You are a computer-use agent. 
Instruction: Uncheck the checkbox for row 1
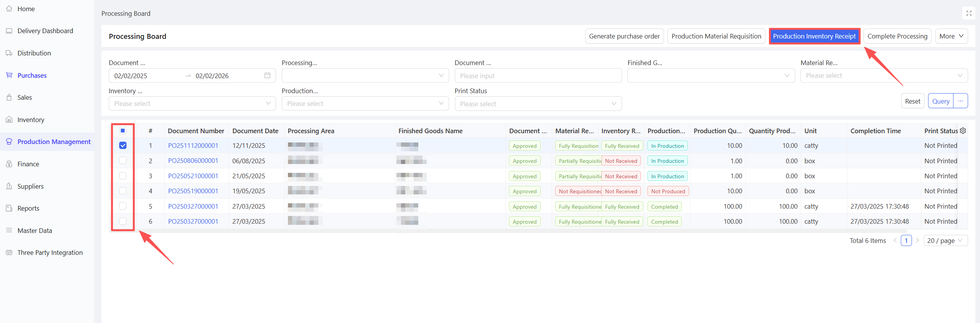point(123,146)
